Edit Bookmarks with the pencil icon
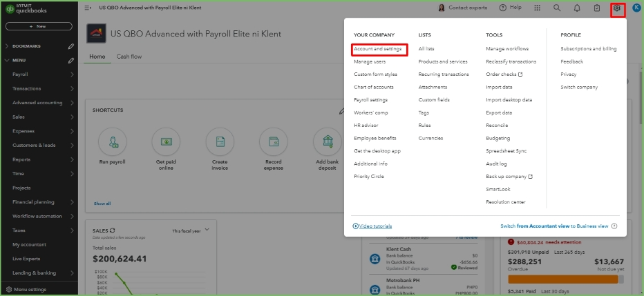Screen dimensions: 644x296 click(70, 46)
